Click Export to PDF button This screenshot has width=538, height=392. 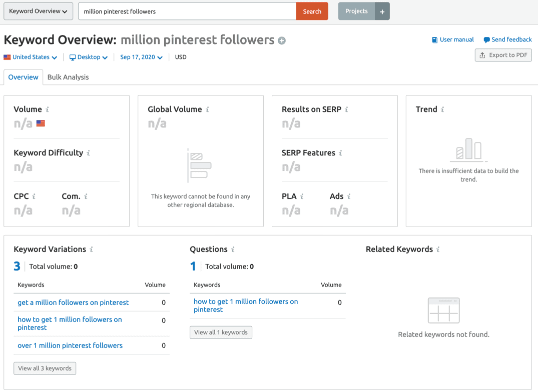[x=503, y=55]
